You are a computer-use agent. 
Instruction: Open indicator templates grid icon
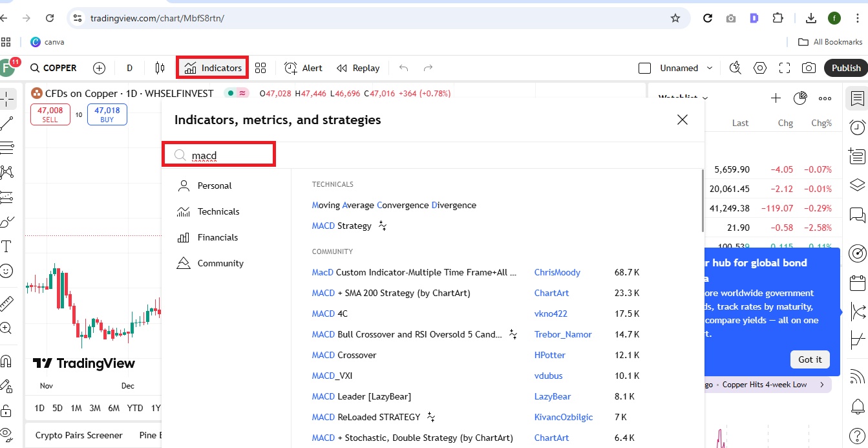pyautogui.click(x=260, y=68)
